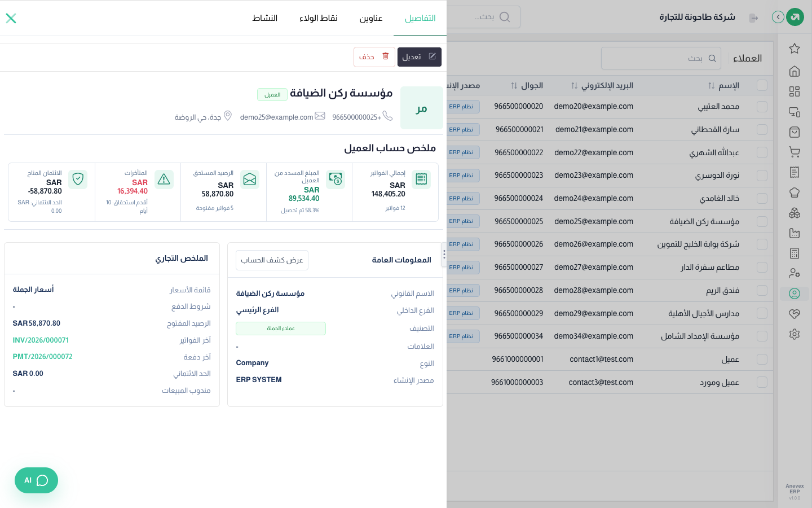The image size is (812, 508).
Task: Collapse sidebar with the chevron button
Action: click(x=778, y=17)
